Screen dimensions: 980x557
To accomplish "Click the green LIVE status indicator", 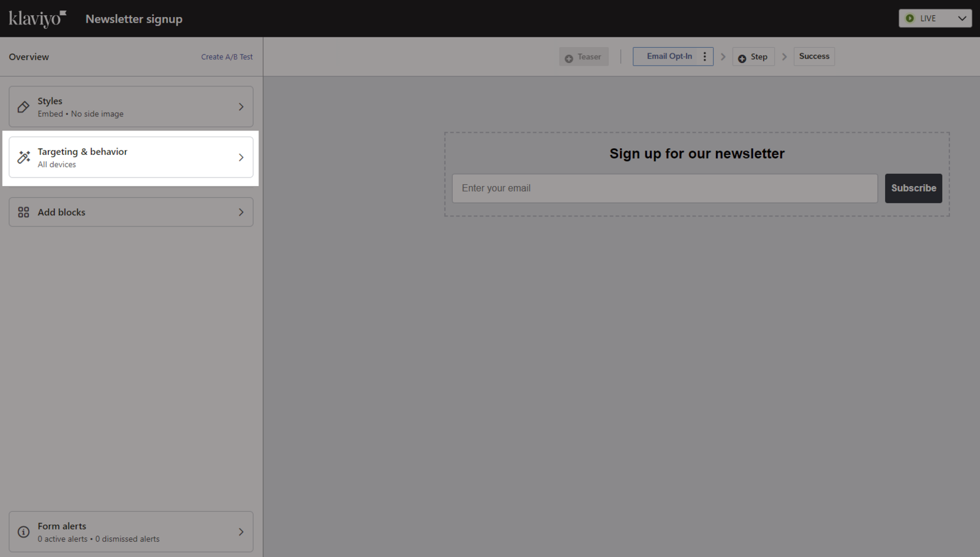I will click(910, 18).
